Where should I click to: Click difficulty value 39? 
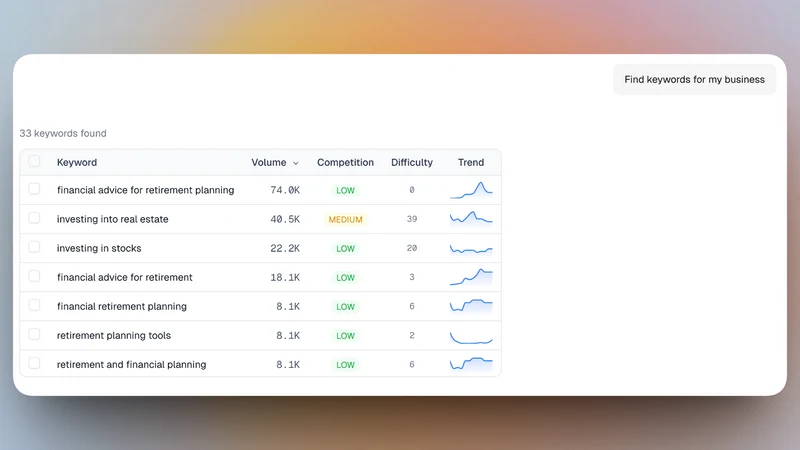(412, 219)
